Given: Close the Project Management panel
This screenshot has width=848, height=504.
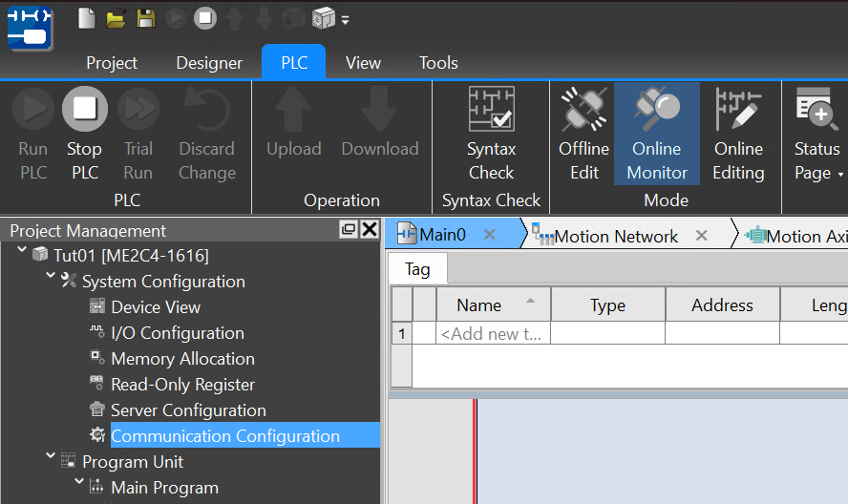Looking at the screenshot, I should tap(370, 229).
